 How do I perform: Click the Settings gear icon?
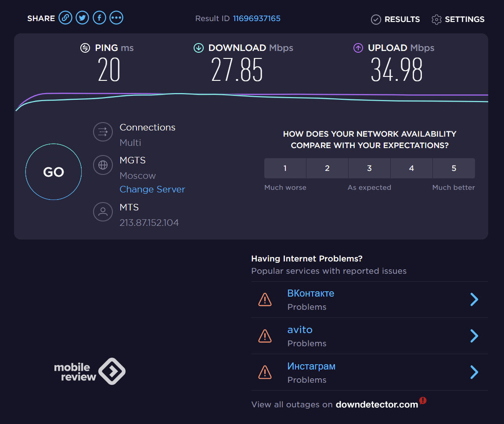coord(436,20)
